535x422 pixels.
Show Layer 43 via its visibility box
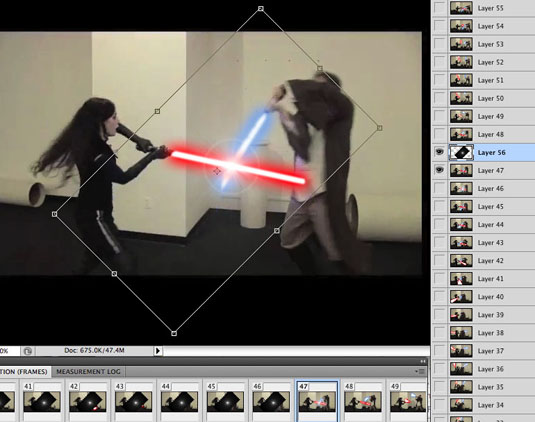(439, 243)
